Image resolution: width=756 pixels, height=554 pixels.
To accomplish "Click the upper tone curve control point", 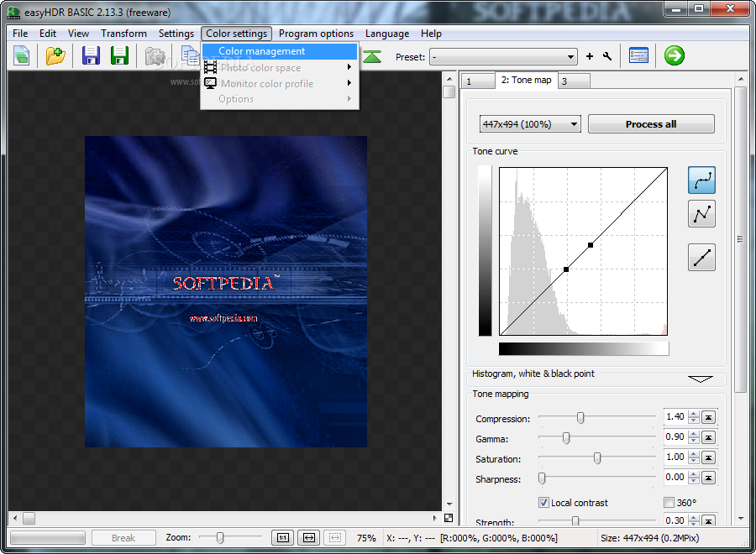I will click(591, 245).
